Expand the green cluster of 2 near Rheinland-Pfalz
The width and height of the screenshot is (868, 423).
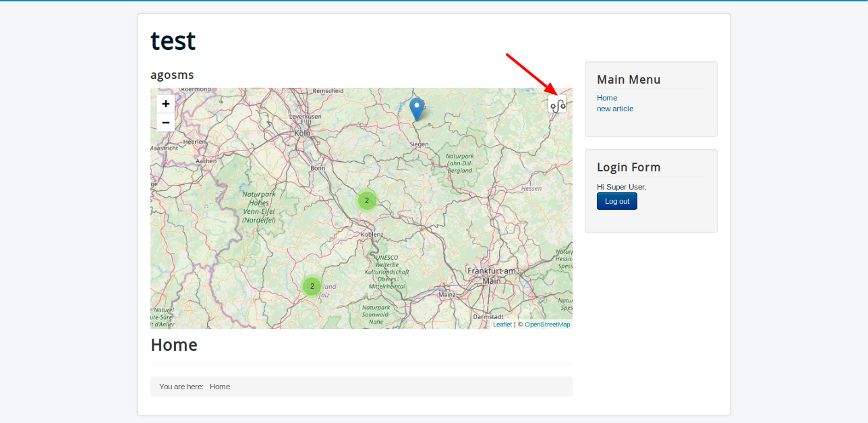click(312, 286)
